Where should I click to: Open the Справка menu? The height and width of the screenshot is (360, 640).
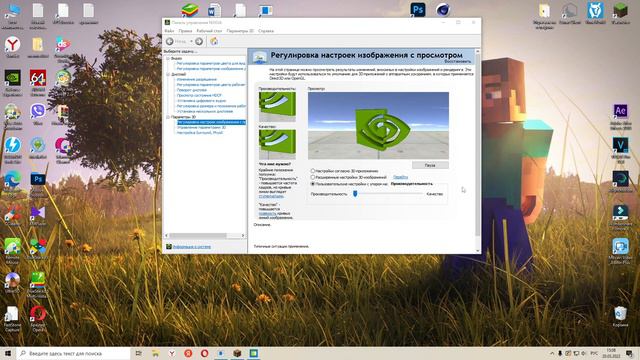pyautogui.click(x=266, y=31)
